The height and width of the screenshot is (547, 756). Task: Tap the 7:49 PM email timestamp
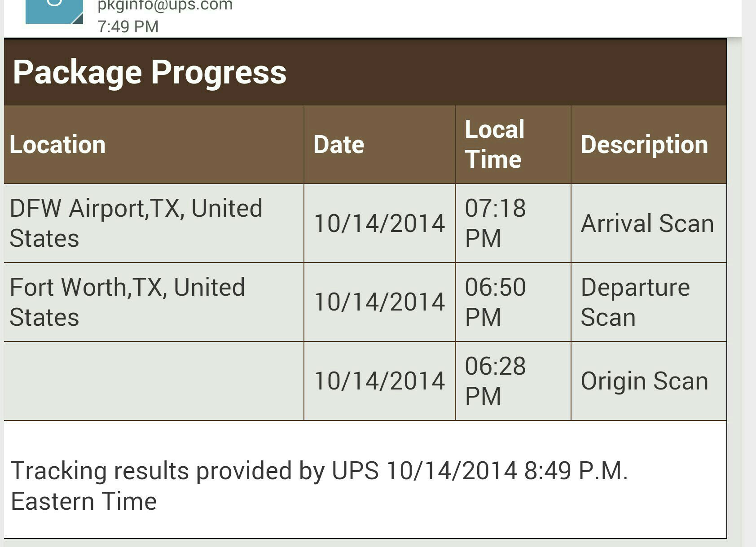(128, 26)
